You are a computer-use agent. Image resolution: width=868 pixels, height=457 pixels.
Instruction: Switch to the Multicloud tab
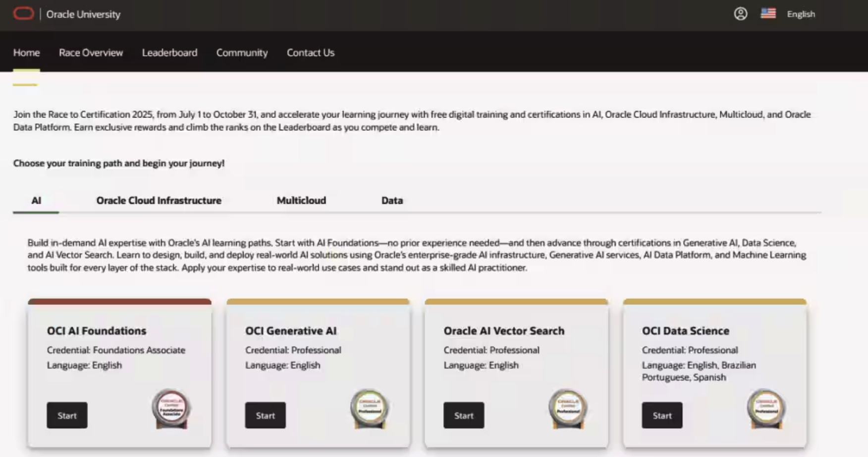tap(301, 200)
